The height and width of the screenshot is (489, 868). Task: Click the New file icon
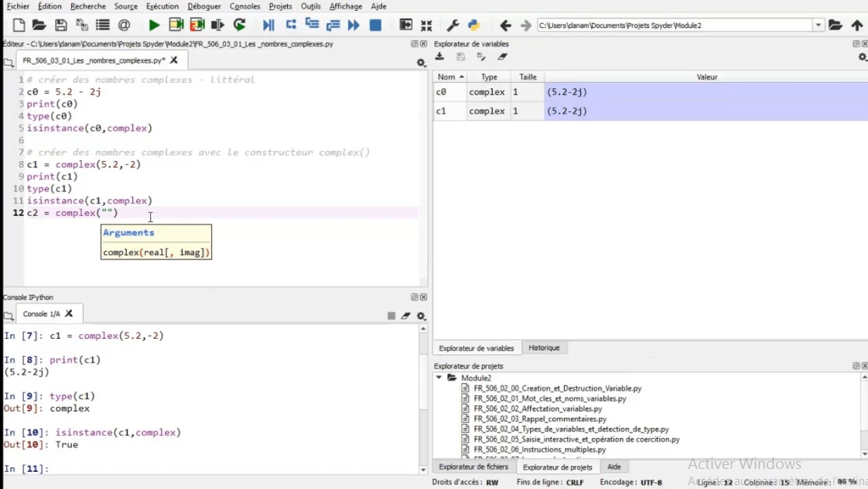[19, 26]
